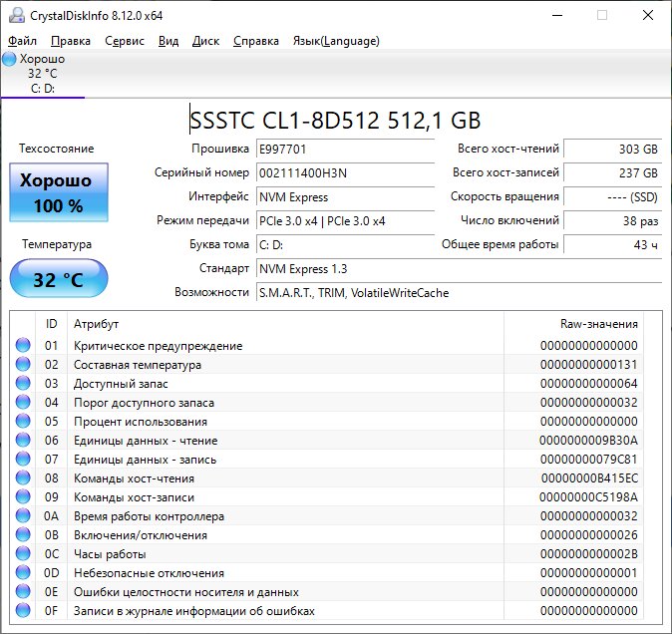Open the Справка menu
Viewport: 672px width, 634px height.
coord(256,41)
